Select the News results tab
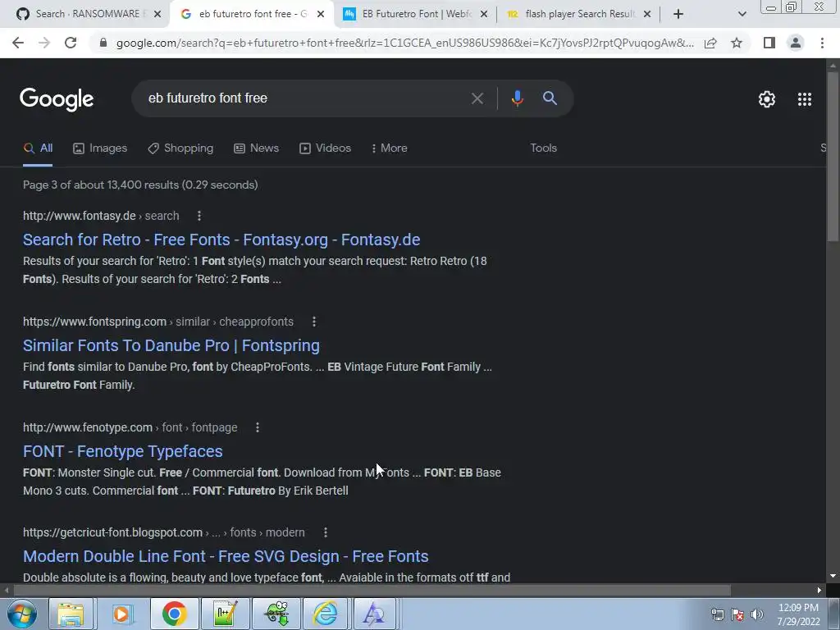840x630 pixels. point(257,148)
